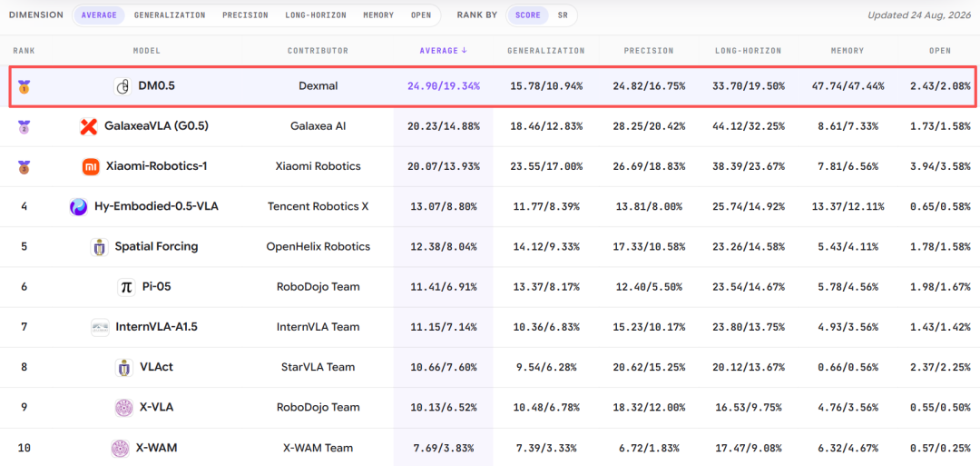This screenshot has height=466, width=980.
Task: Click the gold medal rank icon
Action: [24, 86]
